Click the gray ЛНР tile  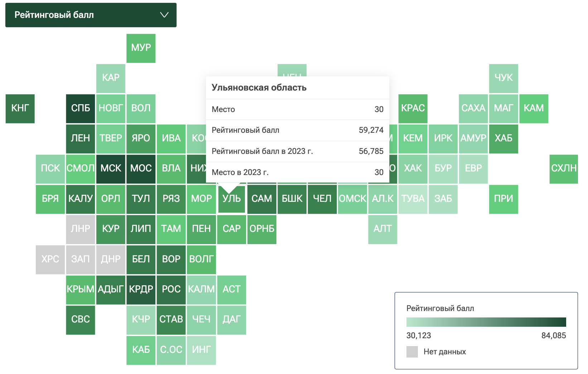[x=81, y=229]
